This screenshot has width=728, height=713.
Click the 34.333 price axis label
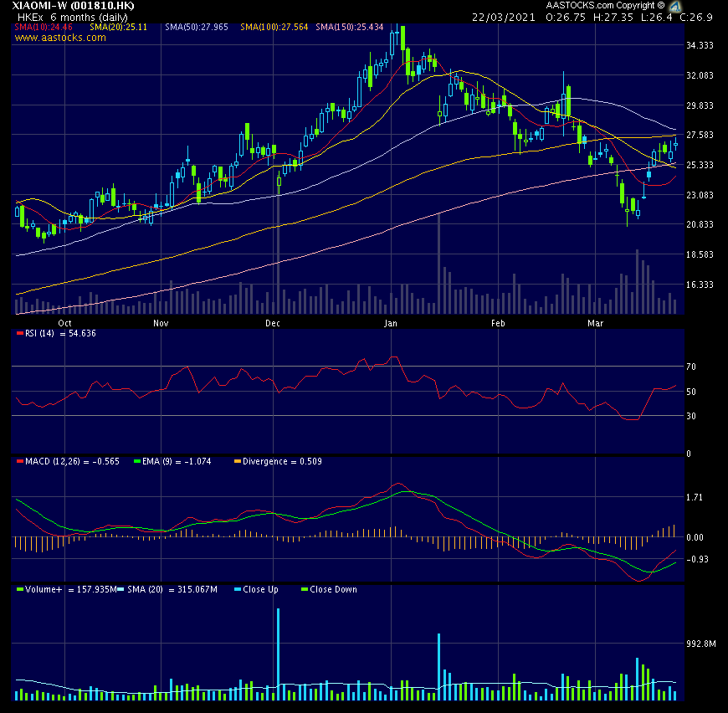point(700,45)
